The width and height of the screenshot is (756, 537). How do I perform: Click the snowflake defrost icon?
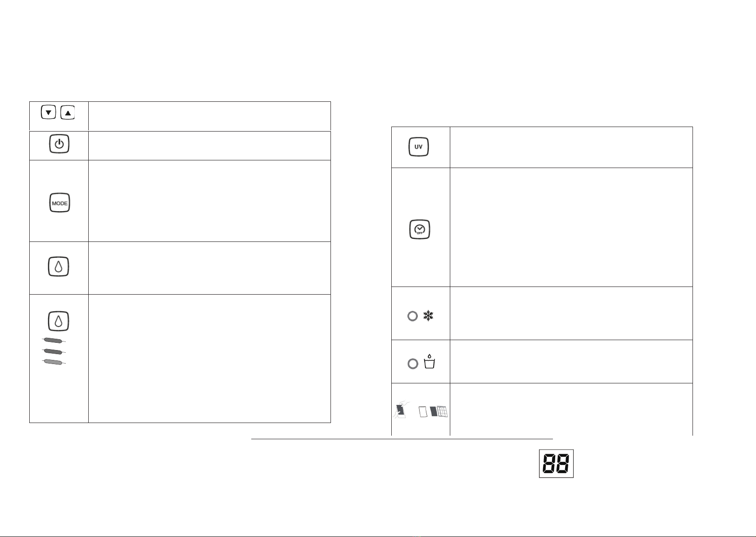pyautogui.click(x=428, y=316)
